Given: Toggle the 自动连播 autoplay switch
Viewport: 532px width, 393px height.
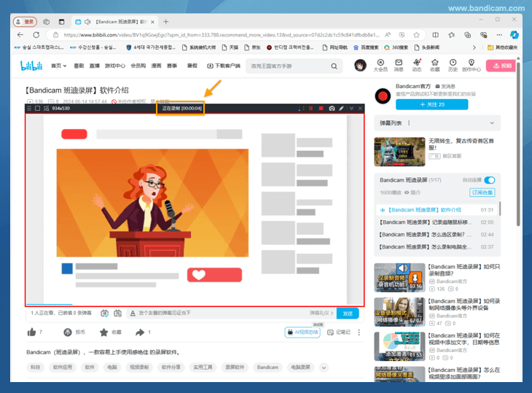Looking at the screenshot, I should (x=489, y=180).
